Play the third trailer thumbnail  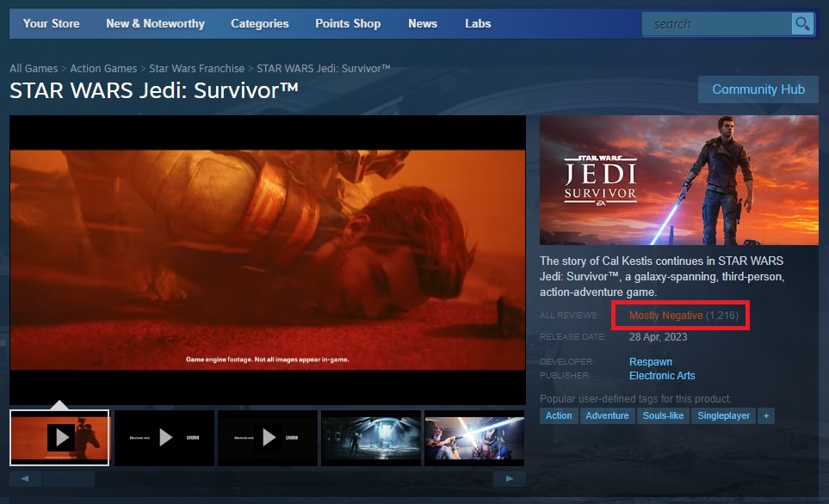267,438
